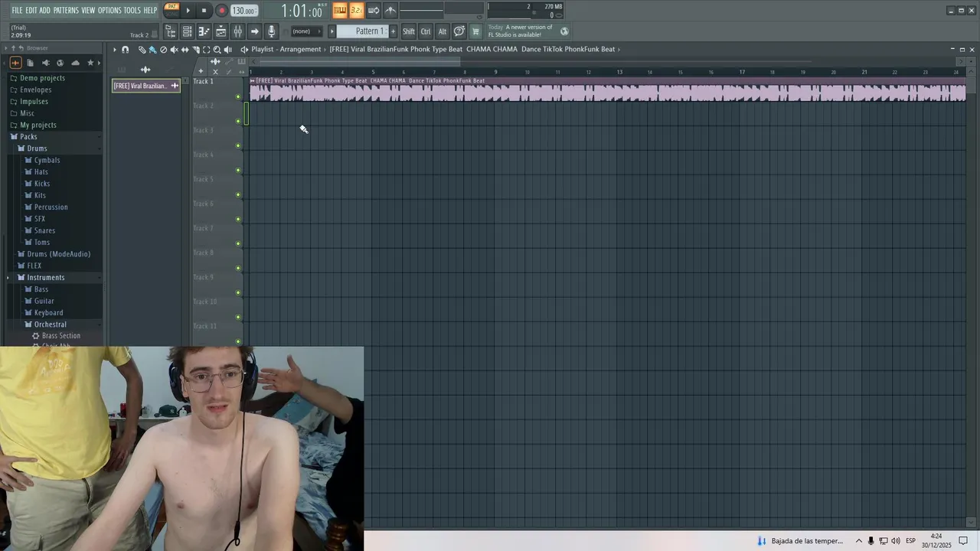980x551 pixels.
Task: Select the Draw pencil tool in playlist toolbar
Action: (x=142, y=50)
